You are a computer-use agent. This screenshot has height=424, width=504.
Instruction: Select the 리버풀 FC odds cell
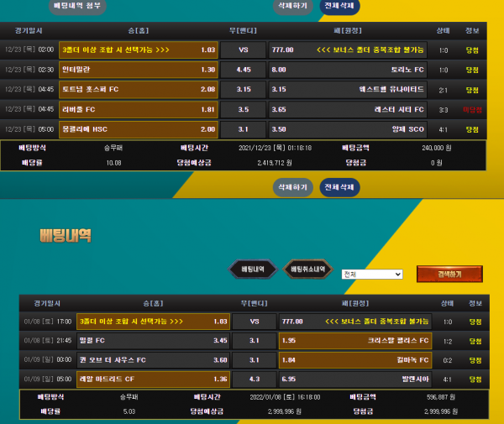pyautogui.click(x=138, y=109)
